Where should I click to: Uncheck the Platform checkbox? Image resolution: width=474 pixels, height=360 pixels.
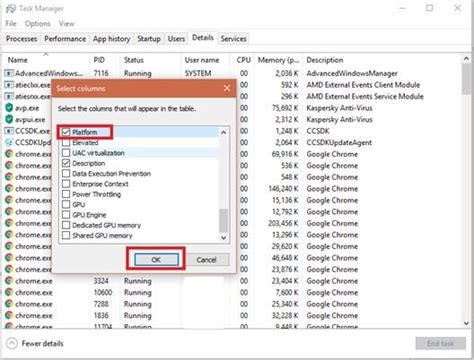click(66, 132)
